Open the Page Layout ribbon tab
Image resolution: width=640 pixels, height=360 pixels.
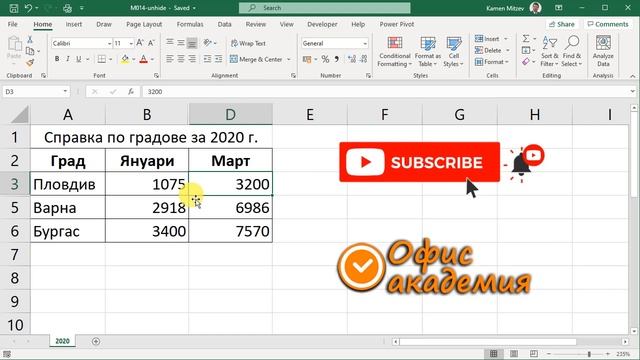144,24
